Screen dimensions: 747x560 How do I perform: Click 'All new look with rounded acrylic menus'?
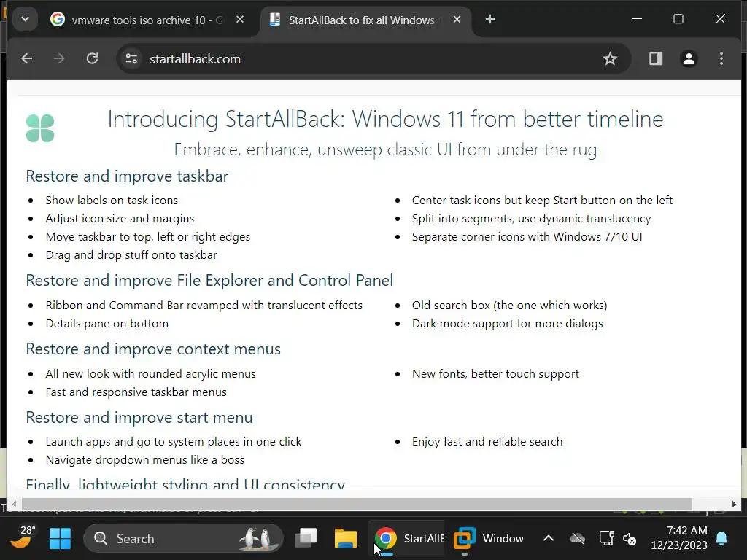[x=150, y=374]
